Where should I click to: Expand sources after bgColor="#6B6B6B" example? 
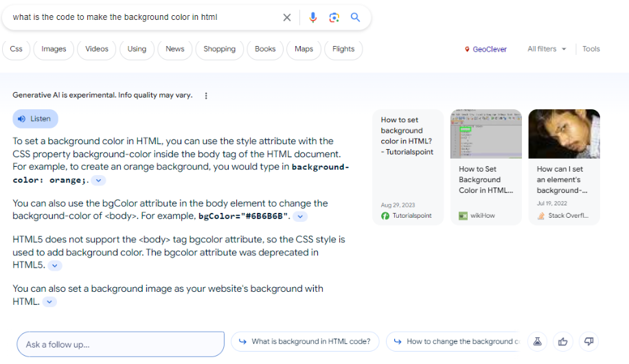pos(300,216)
